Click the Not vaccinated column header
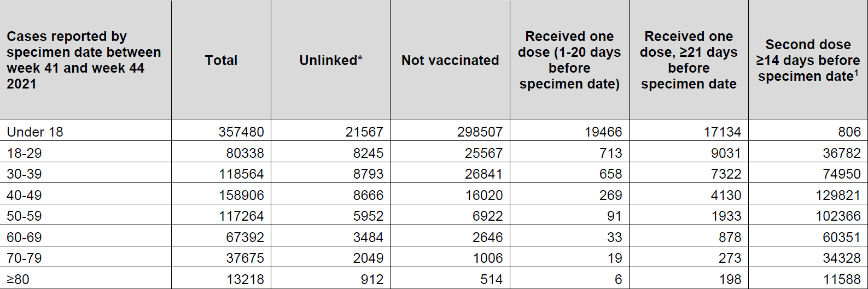 [x=450, y=60]
